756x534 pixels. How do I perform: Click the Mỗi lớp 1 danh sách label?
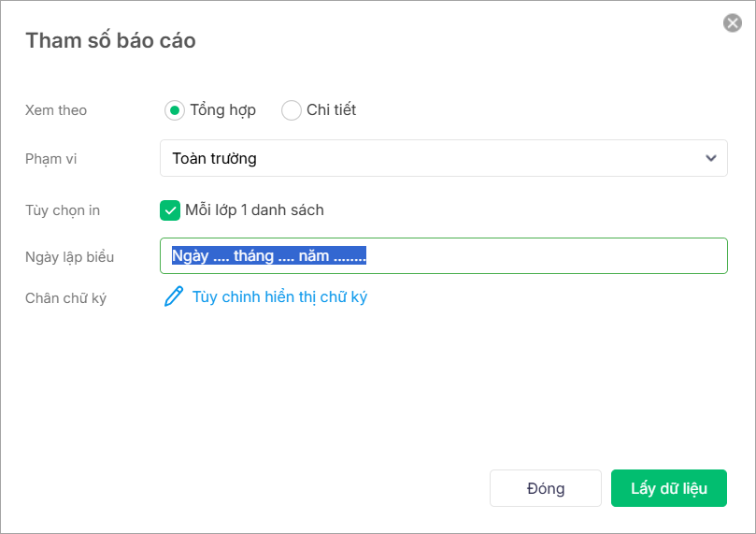coord(254,210)
